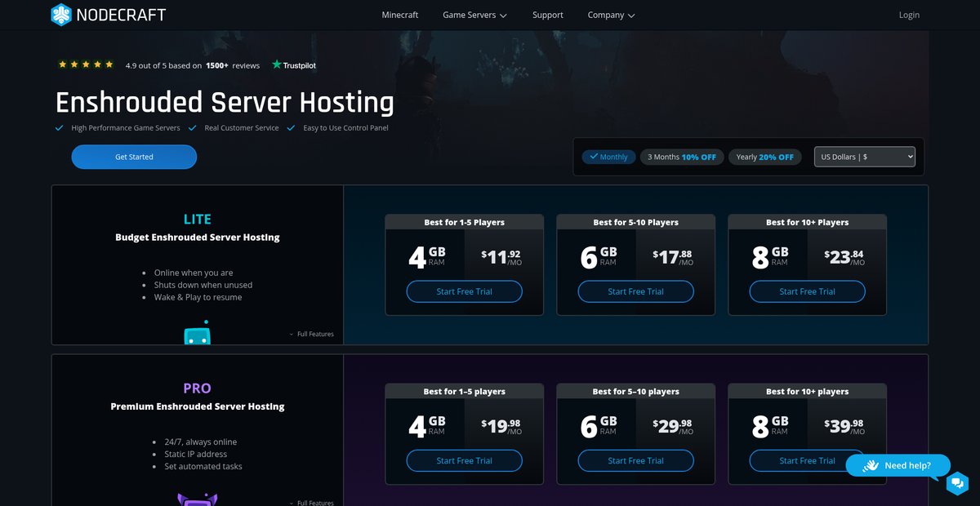Select Yearly 20% OFF billing

[x=765, y=157]
